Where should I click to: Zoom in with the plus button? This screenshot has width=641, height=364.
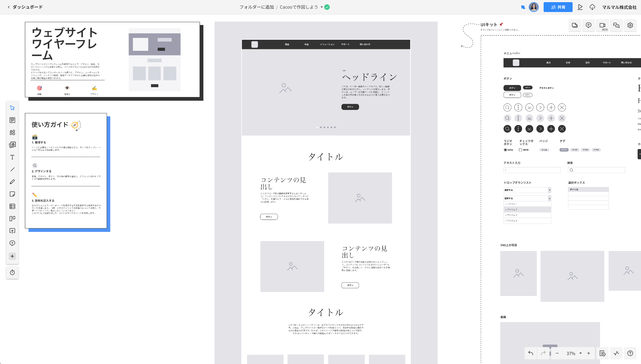pos(589,353)
